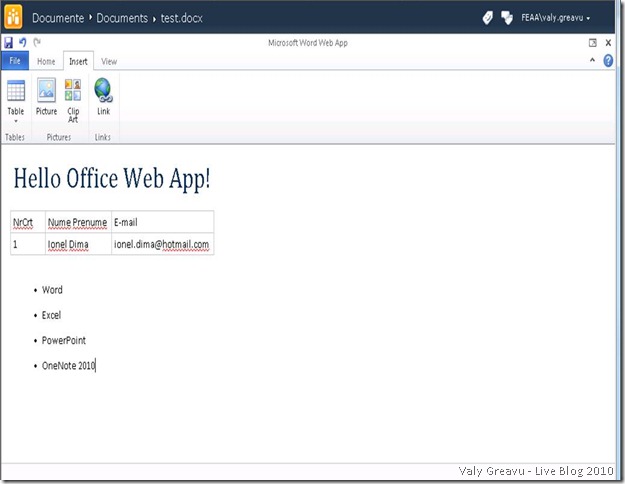The height and width of the screenshot is (484, 625).
Task: Click the Redo arrow icon
Action: [37, 43]
